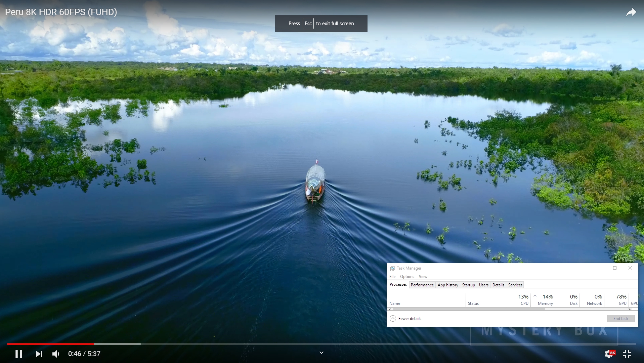Open Task Manager File menu
This screenshot has height=363, width=644.
coord(392,277)
